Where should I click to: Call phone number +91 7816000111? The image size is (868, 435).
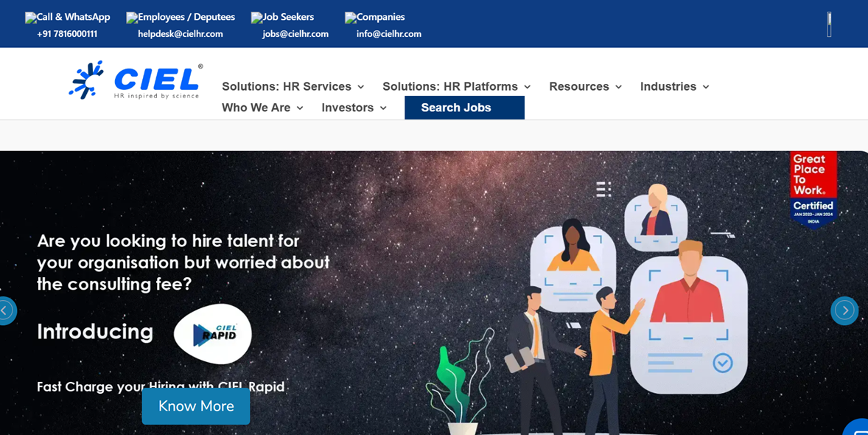click(67, 34)
